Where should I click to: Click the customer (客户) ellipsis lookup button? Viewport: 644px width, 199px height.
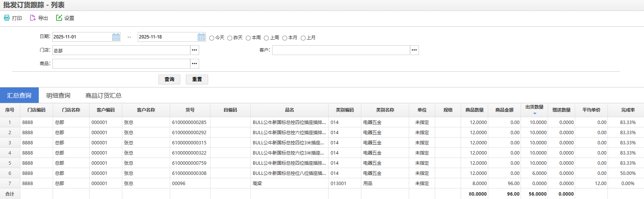[x=414, y=50]
